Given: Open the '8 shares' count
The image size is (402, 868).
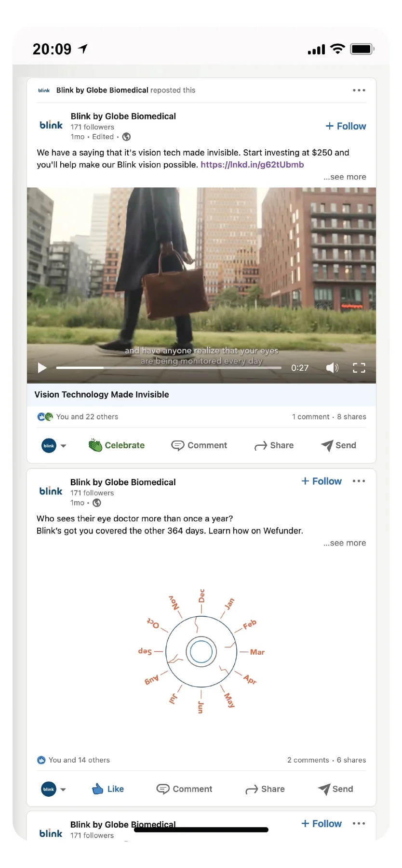Looking at the screenshot, I should point(351,417).
